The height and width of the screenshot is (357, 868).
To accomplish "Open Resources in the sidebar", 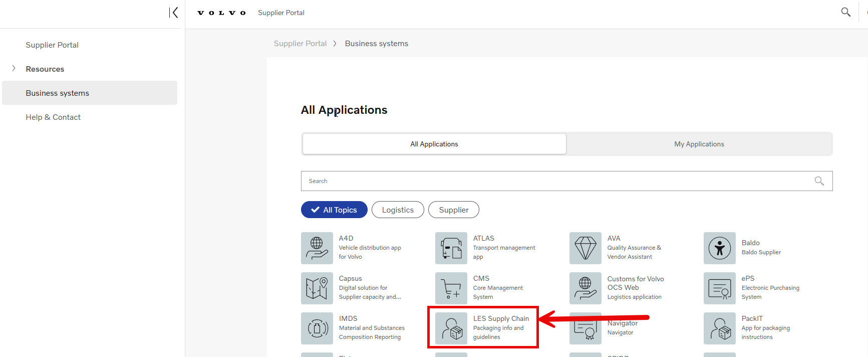I will (45, 69).
